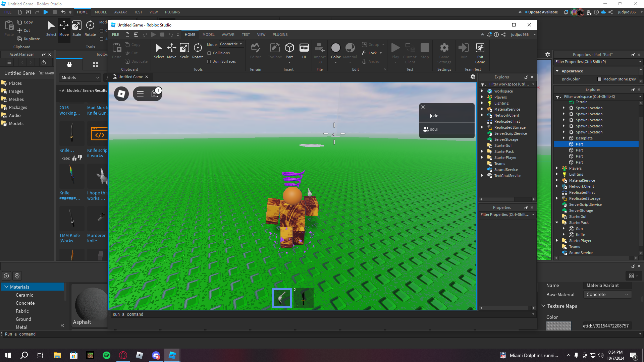
Task: Switch to the PLUGINS tab in the front window
Action: pos(280,35)
